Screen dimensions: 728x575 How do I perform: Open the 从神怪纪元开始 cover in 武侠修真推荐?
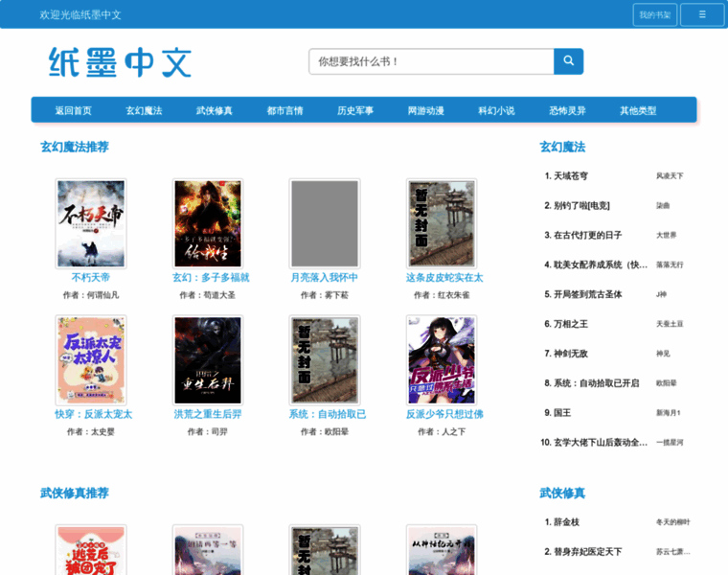click(442, 550)
